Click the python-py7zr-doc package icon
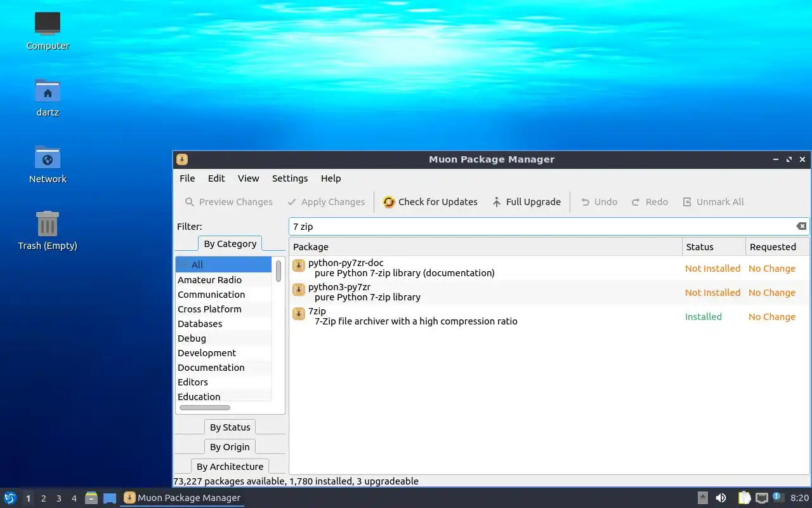This screenshot has width=812, height=508. tap(299, 265)
